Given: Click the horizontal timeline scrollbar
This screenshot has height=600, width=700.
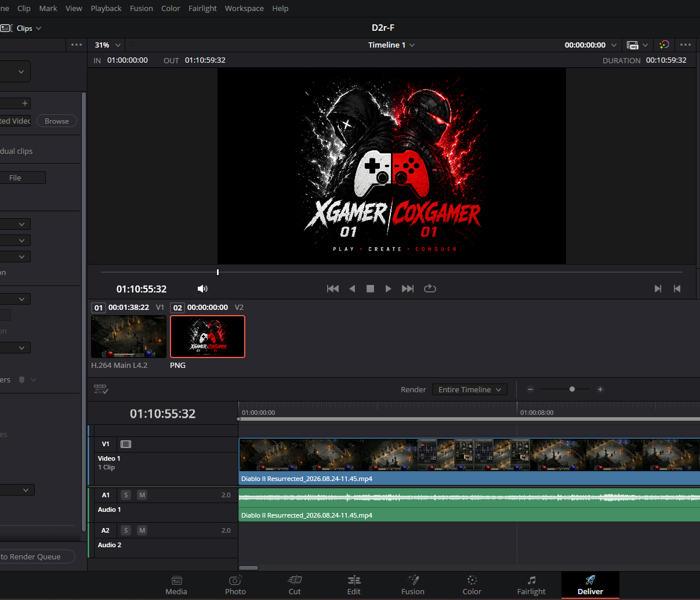Looking at the screenshot, I should pos(249,568).
